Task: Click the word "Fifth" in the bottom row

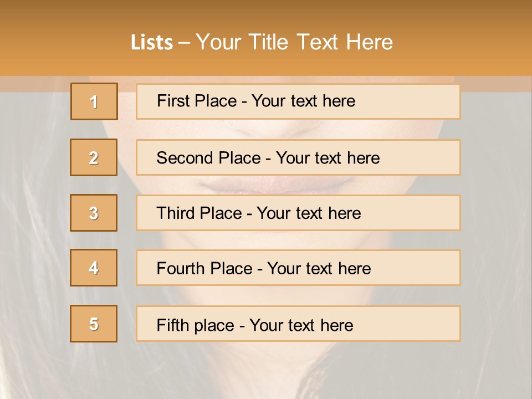Action: [173, 325]
